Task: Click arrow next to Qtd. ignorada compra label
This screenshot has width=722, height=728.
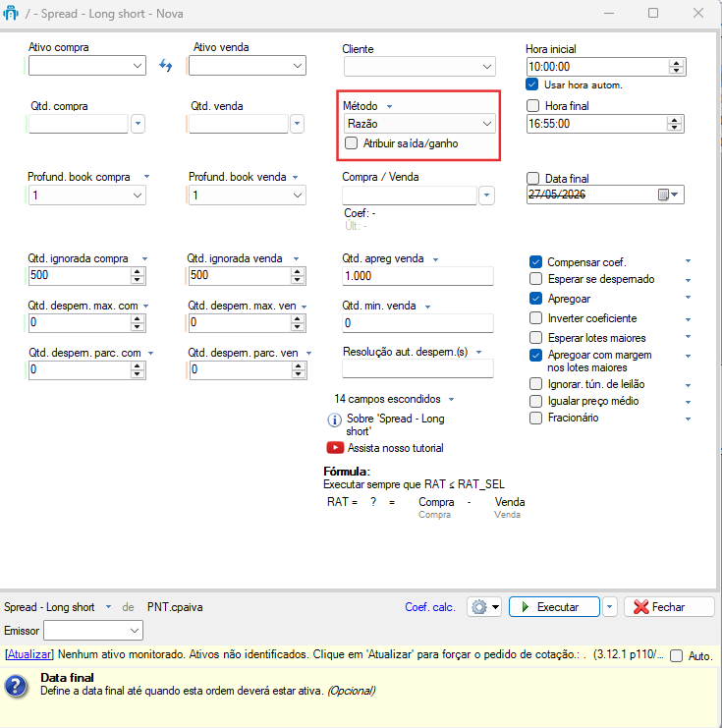Action: click(144, 259)
